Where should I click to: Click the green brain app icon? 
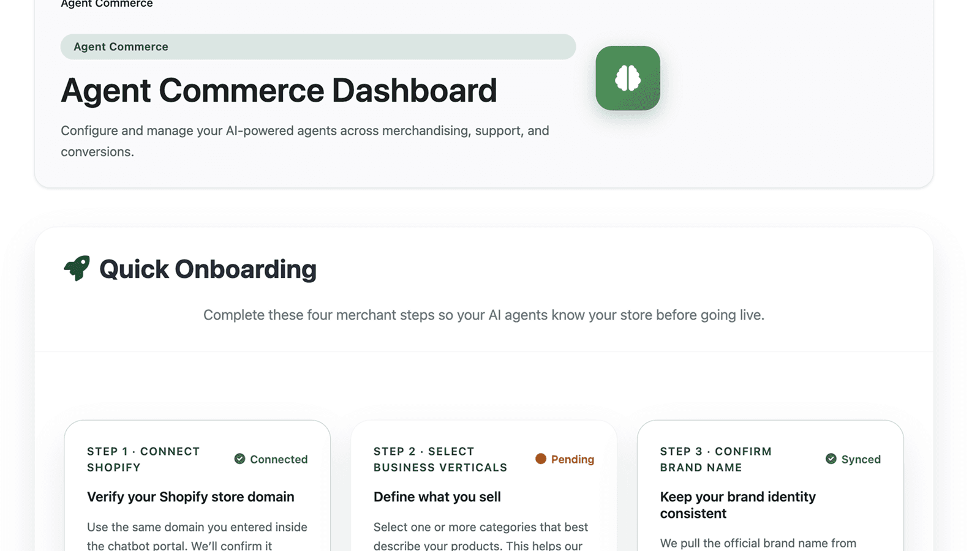(627, 78)
